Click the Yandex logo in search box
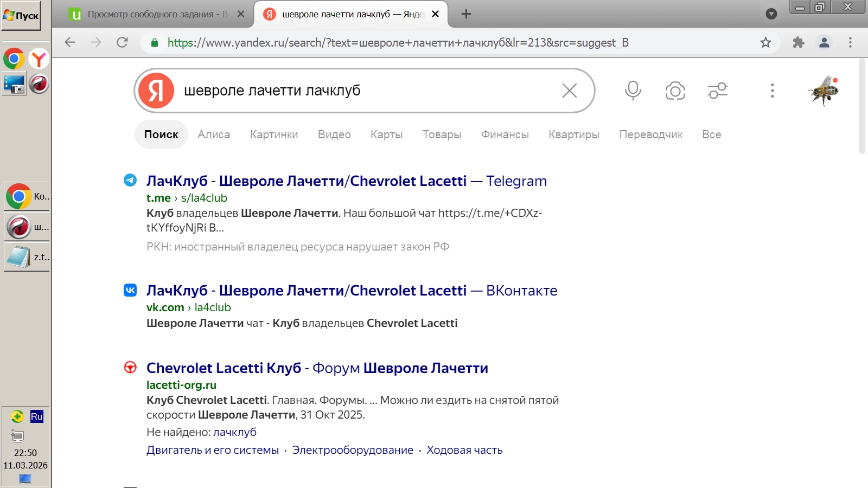The image size is (868, 488). click(x=156, y=91)
